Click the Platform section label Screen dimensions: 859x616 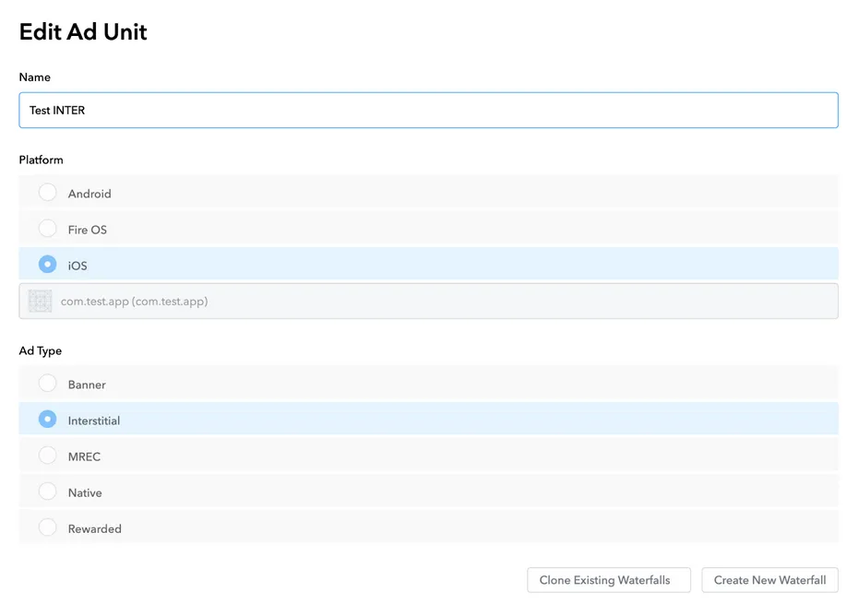(x=42, y=160)
